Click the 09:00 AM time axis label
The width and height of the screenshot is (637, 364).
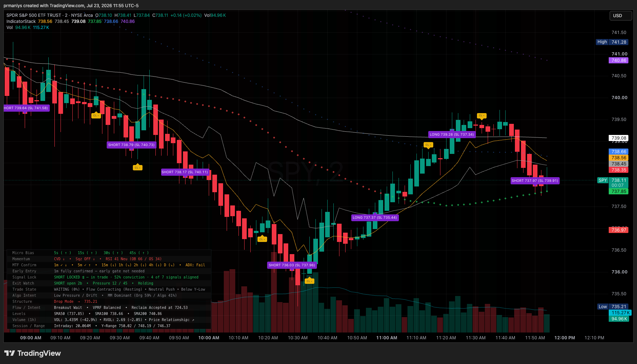coord(31,338)
